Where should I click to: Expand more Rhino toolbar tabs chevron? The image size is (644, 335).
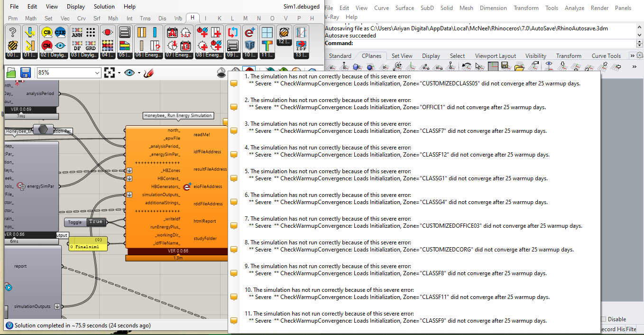point(633,56)
